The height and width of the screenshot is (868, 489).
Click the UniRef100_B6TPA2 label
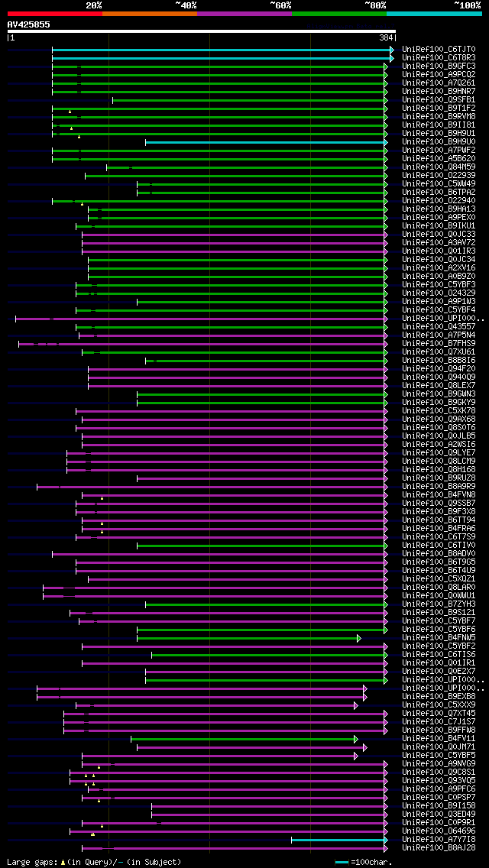coord(439,193)
